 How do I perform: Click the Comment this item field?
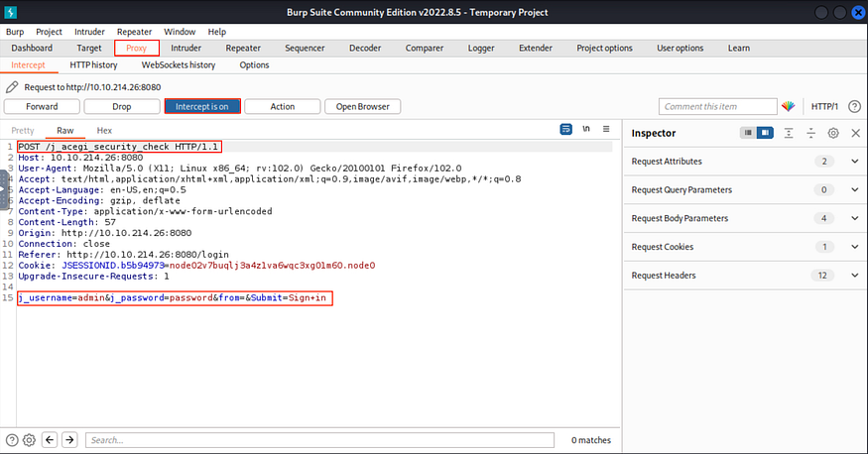click(717, 106)
